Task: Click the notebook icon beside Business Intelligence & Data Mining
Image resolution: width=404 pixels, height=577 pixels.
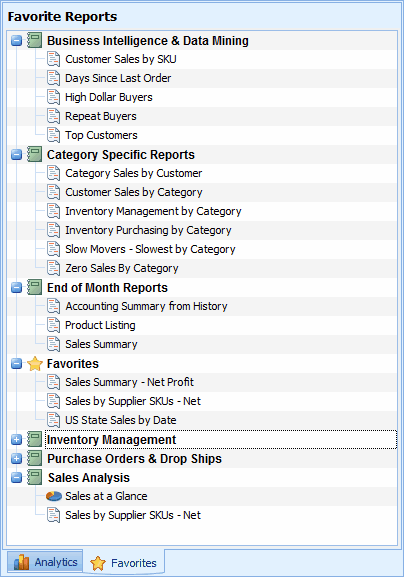Action: (35, 40)
